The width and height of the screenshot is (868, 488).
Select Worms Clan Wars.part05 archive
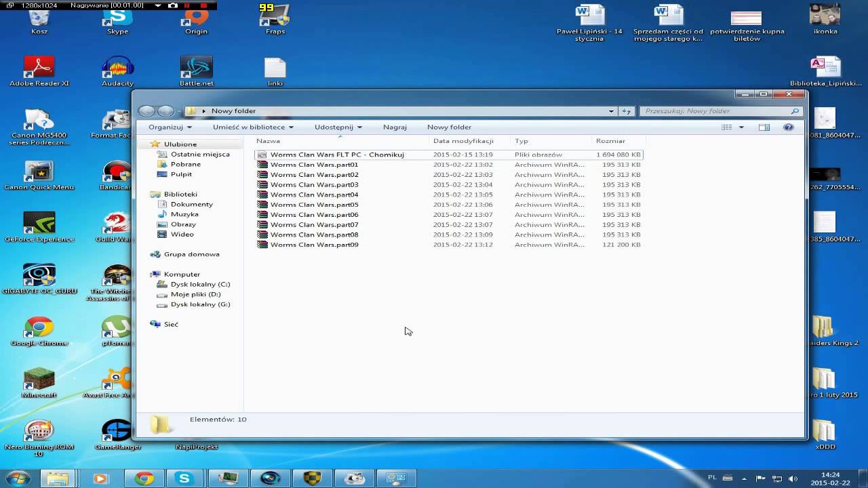point(448,205)
